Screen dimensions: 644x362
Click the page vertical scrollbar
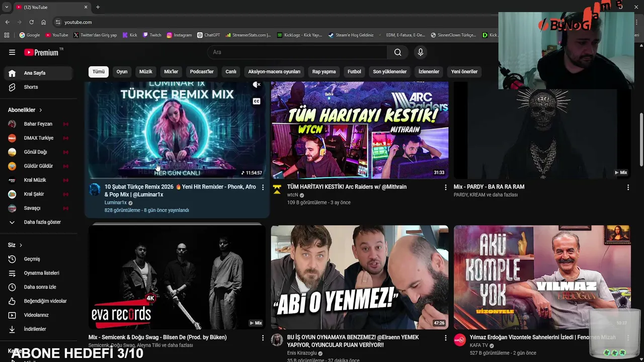(x=641, y=139)
